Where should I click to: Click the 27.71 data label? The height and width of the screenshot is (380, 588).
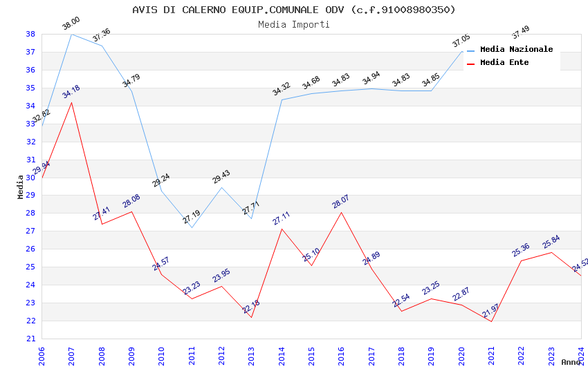point(251,208)
